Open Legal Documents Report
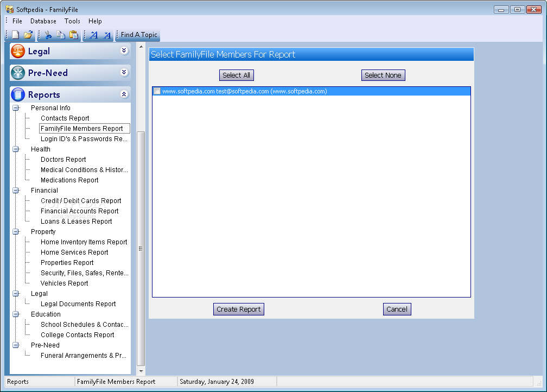The image size is (547, 392). point(78,304)
